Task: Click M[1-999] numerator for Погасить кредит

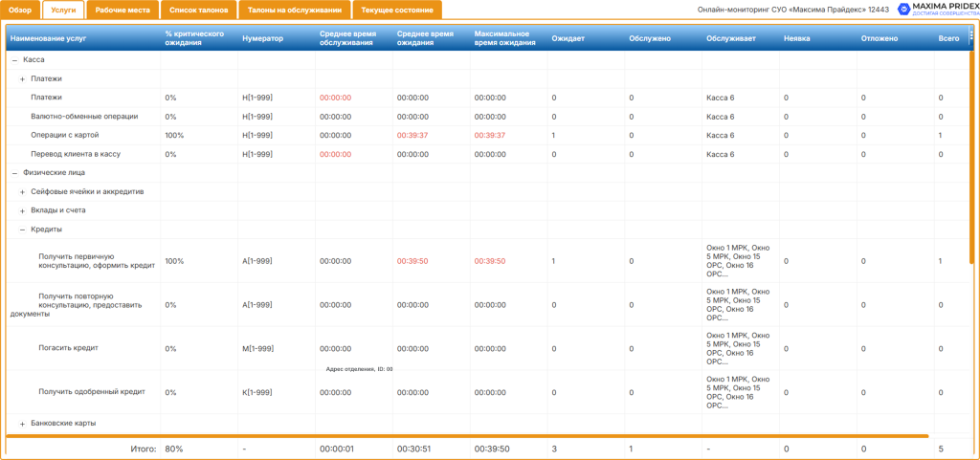Action: 257,348
